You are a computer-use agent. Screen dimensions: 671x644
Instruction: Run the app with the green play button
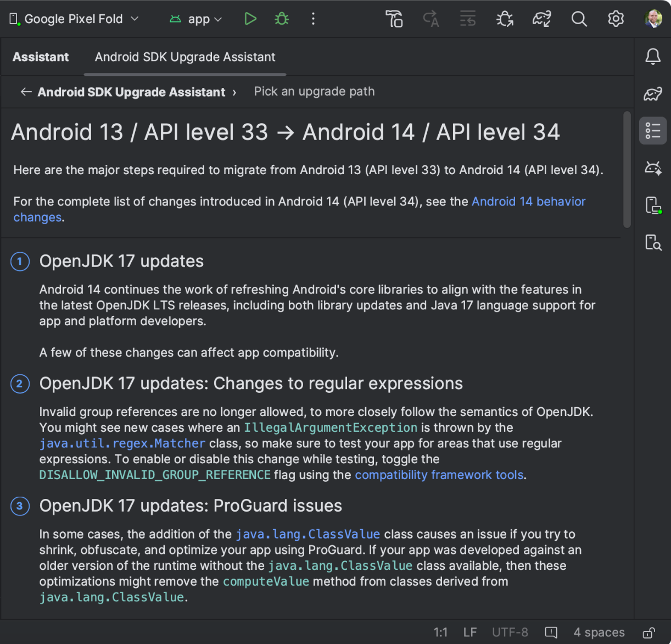[x=250, y=19]
